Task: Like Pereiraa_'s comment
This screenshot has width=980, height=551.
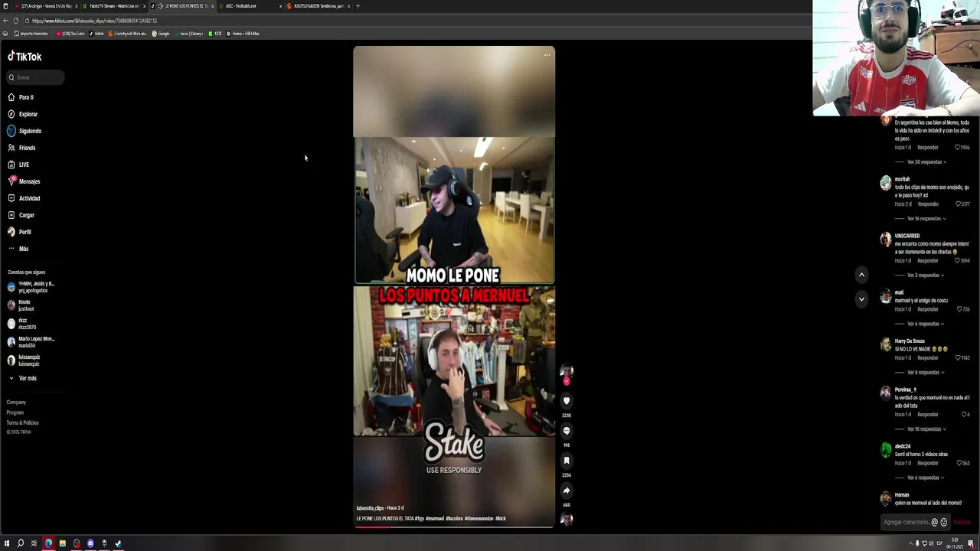Action: coord(963,415)
